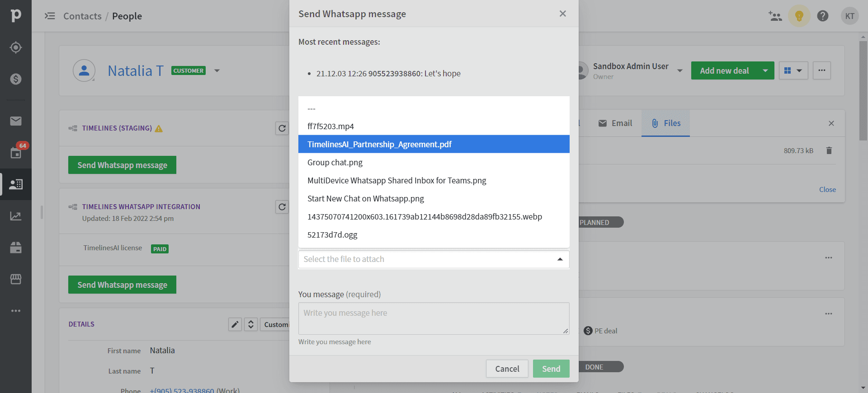Close the Send Whatsapp message dialog

(x=563, y=14)
